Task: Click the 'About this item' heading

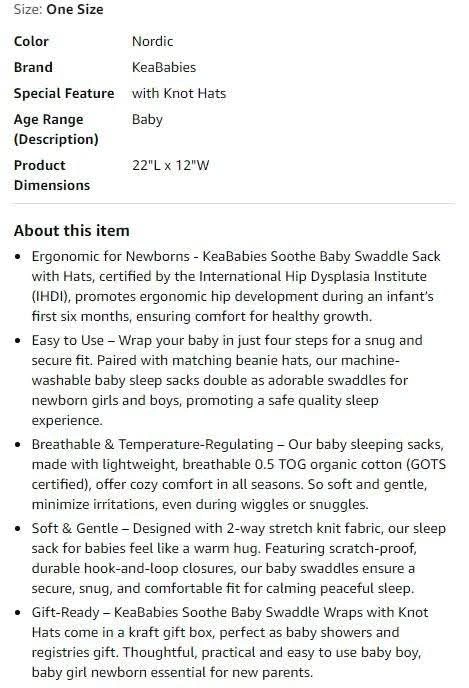Action: coord(72,230)
